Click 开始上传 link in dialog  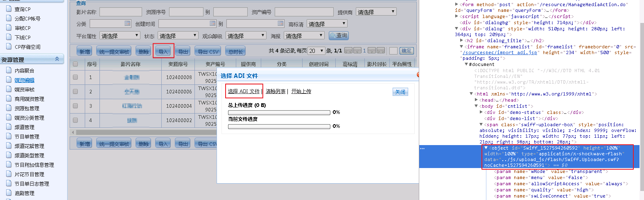[x=301, y=91]
